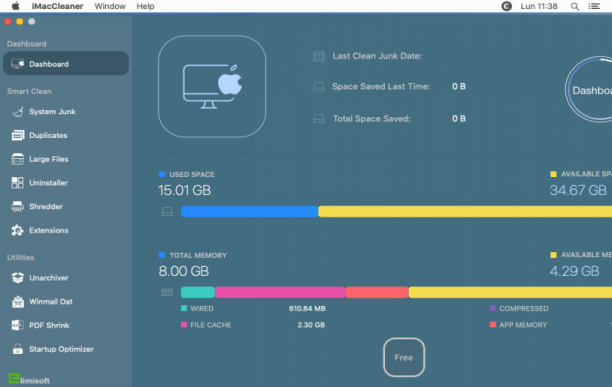Open the iMacCleaner application menu

(x=57, y=6)
